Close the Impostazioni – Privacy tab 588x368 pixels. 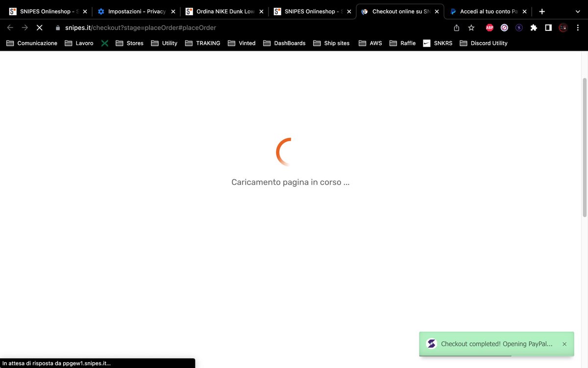tap(173, 11)
